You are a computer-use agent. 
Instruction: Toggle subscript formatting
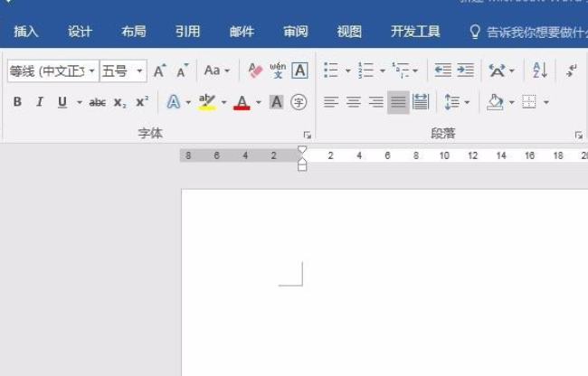(x=120, y=102)
